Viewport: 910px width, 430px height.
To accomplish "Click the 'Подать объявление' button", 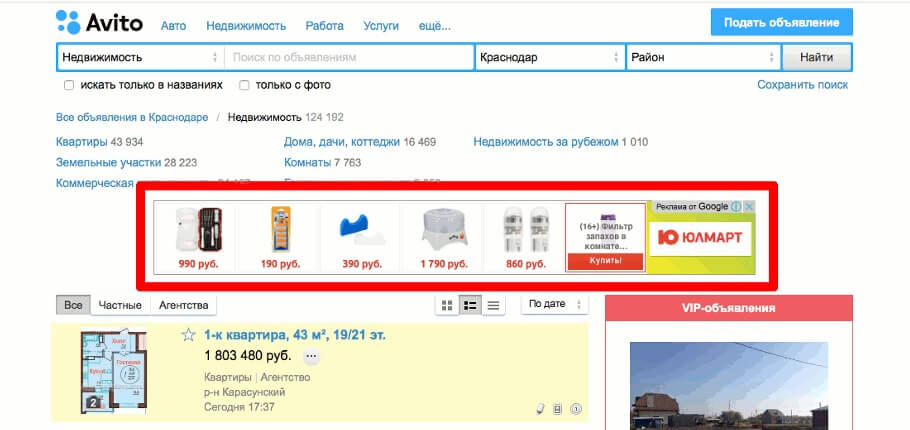I will point(781,23).
